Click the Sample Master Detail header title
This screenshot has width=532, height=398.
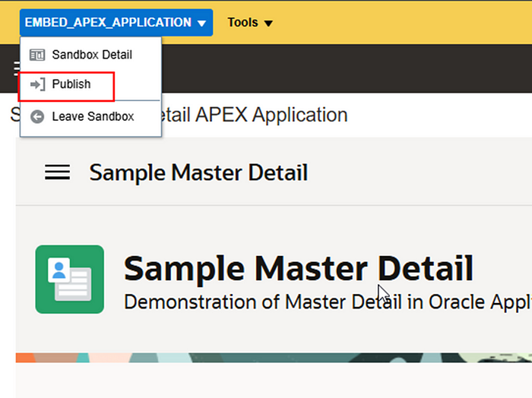(x=198, y=172)
